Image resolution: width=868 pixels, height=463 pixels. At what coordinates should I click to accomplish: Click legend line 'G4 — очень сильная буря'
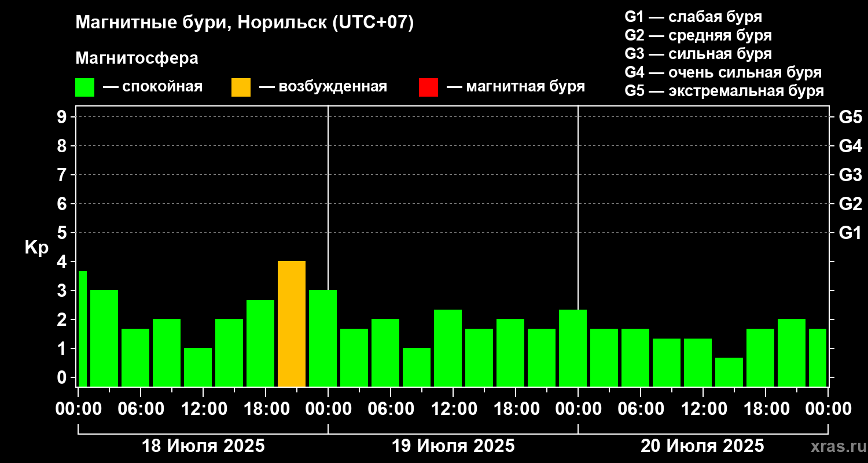click(723, 72)
